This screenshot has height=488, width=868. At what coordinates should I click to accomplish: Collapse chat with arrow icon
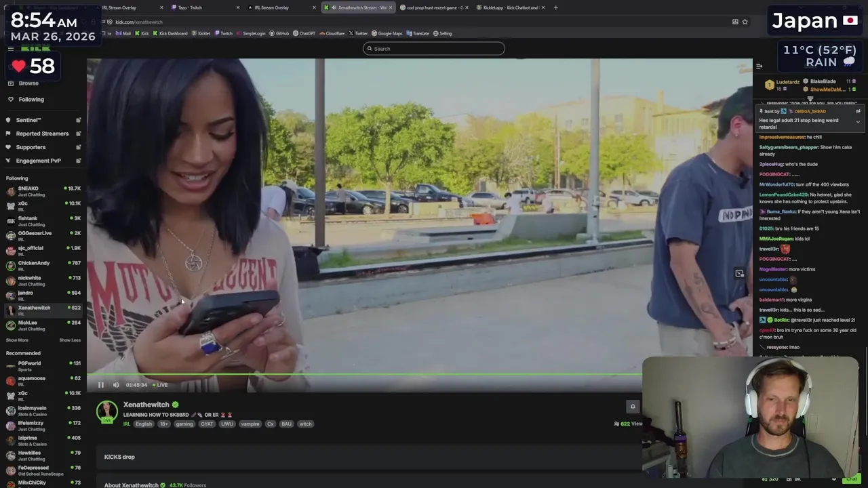759,66
